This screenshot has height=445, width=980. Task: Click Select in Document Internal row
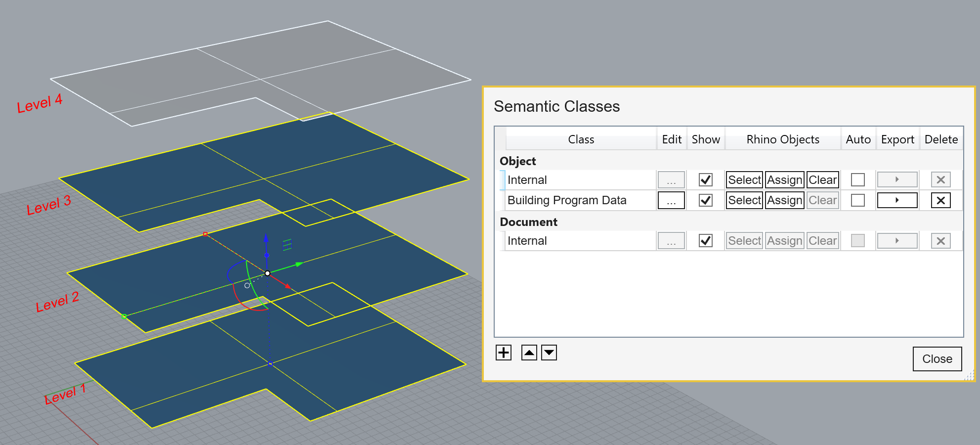[744, 241]
